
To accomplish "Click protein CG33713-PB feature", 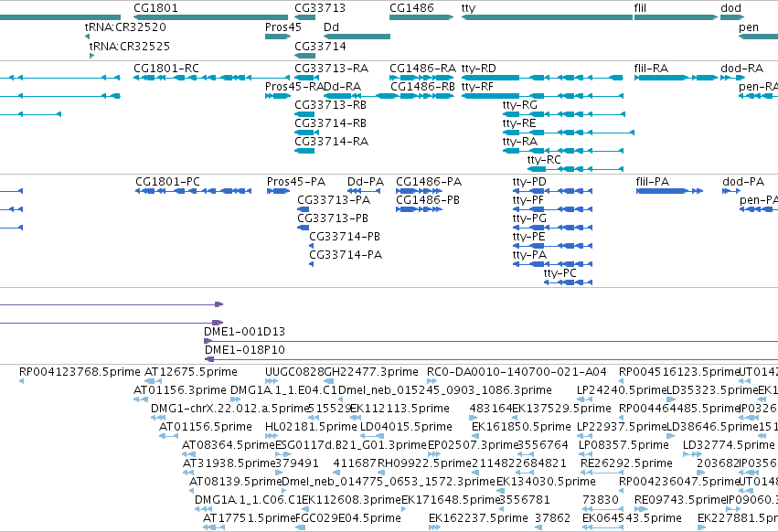I will tap(304, 228).
